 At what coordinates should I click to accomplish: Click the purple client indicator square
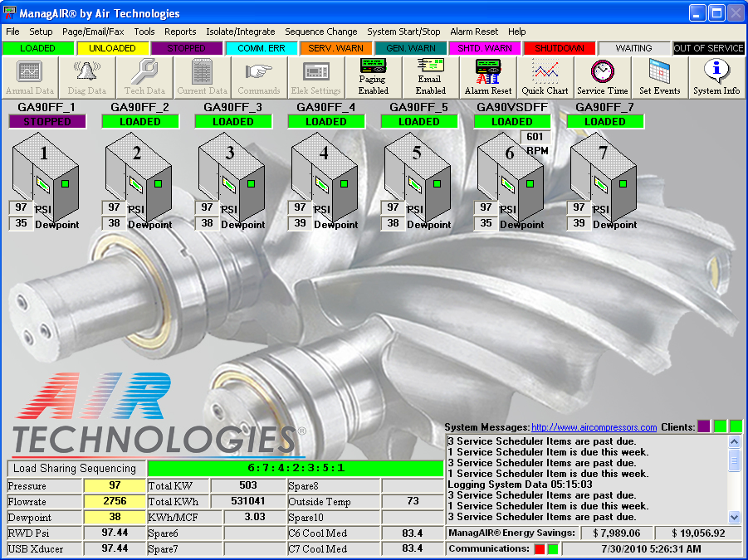point(704,426)
